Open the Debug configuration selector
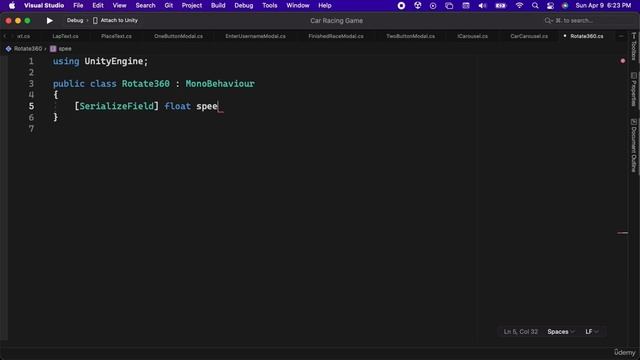 tap(75, 20)
